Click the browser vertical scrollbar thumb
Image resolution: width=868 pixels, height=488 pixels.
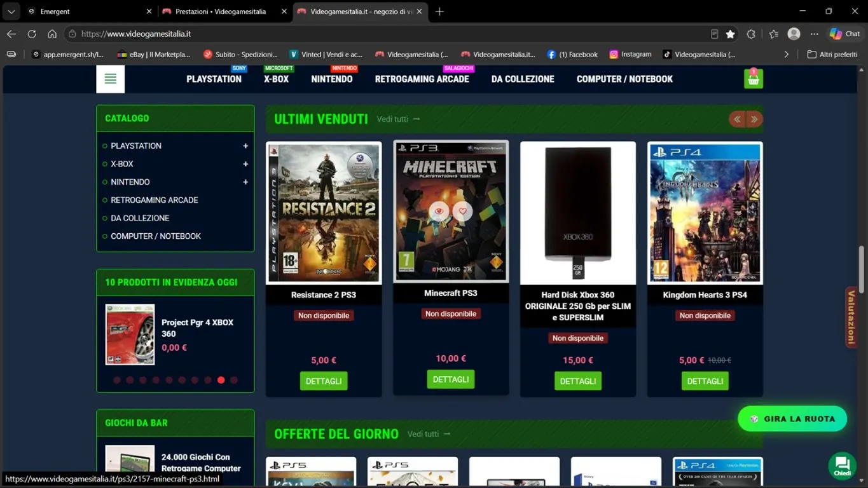click(862, 270)
